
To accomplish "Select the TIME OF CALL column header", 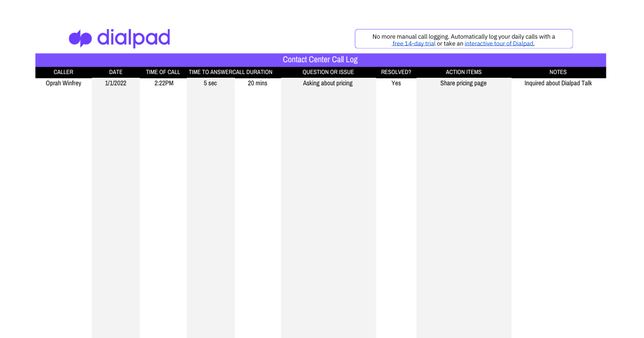I will pyautogui.click(x=163, y=72).
